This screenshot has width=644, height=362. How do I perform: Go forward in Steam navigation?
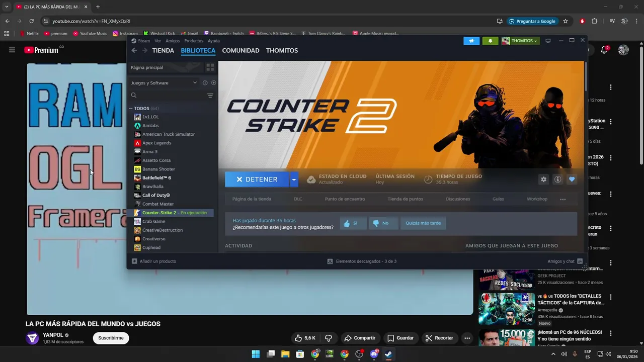[x=145, y=50]
